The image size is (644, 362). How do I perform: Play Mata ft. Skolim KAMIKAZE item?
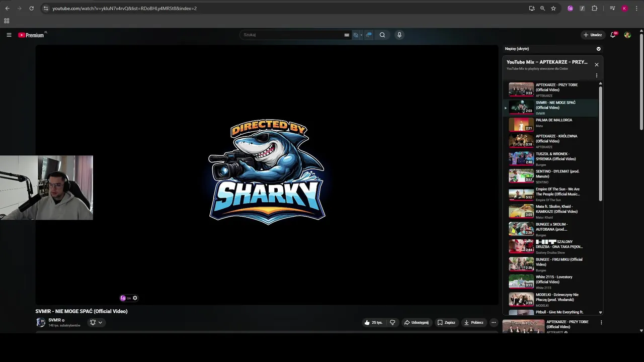point(552,212)
